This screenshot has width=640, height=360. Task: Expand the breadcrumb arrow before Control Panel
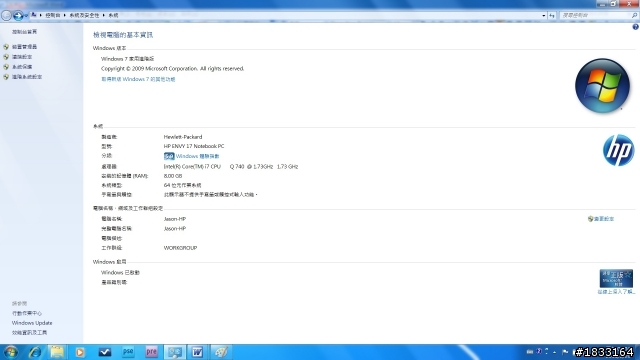pyautogui.click(x=41, y=15)
